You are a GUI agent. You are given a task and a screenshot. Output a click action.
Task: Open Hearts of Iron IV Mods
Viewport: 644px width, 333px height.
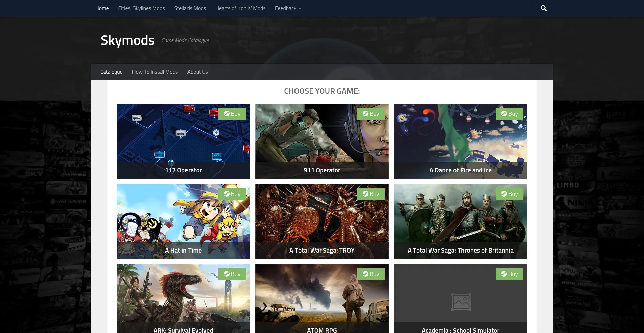(x=240, y=8)
